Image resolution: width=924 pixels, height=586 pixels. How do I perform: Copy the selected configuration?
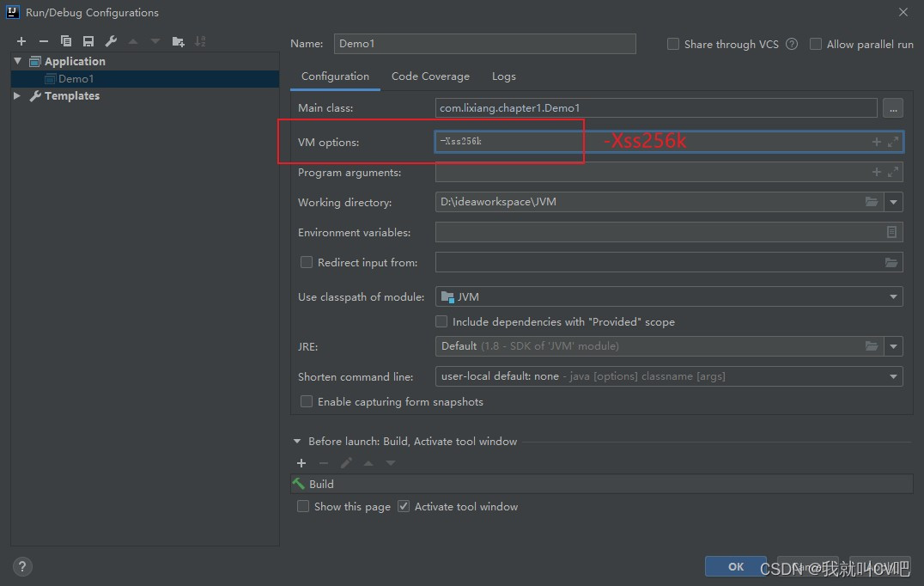pyautogui.click(x=66, y=41)
